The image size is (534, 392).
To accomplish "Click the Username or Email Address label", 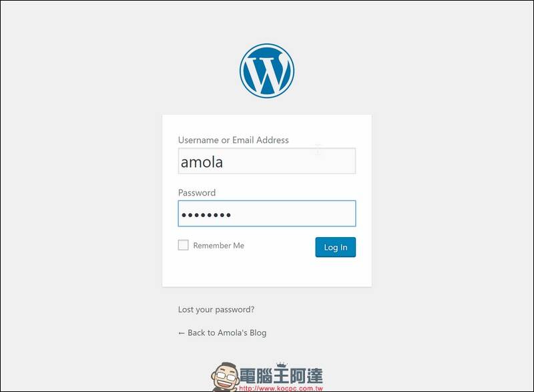I will coord(233,140).
